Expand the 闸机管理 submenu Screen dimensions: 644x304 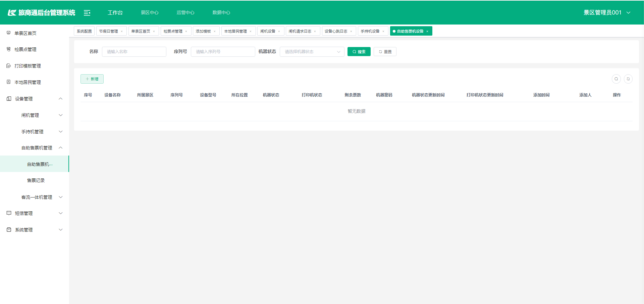click(x=61, y=115)
